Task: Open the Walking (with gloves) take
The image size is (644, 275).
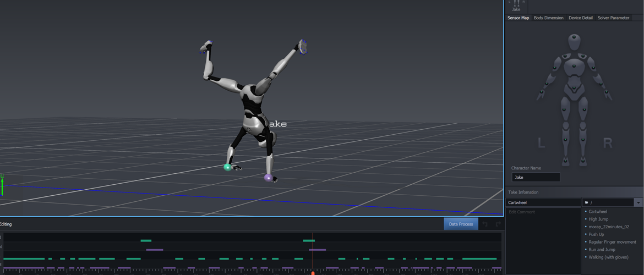Action: pos(608,257)
